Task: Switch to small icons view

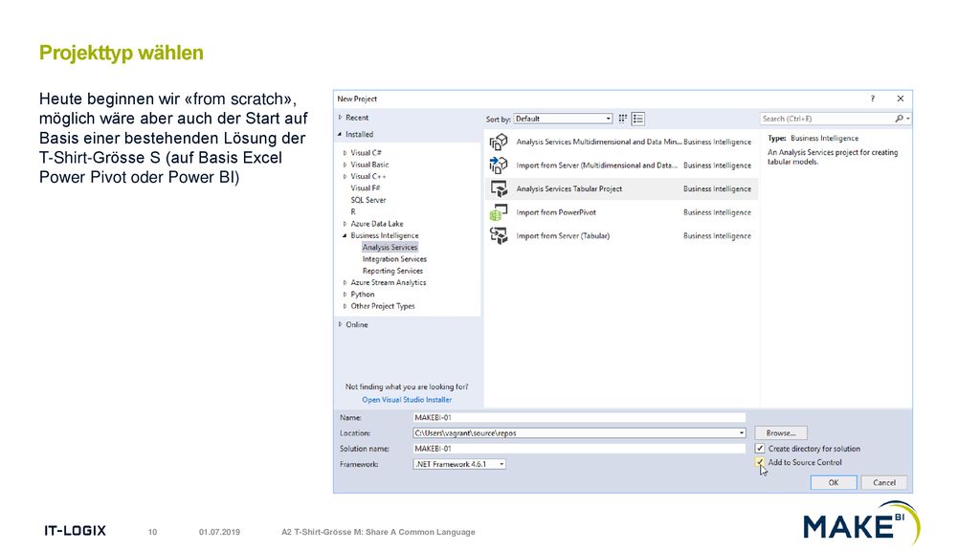Action: [x=622, y=119]
